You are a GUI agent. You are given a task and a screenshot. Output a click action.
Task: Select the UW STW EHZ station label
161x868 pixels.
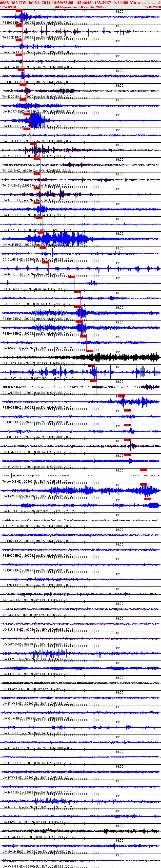[x=37, y=467]
